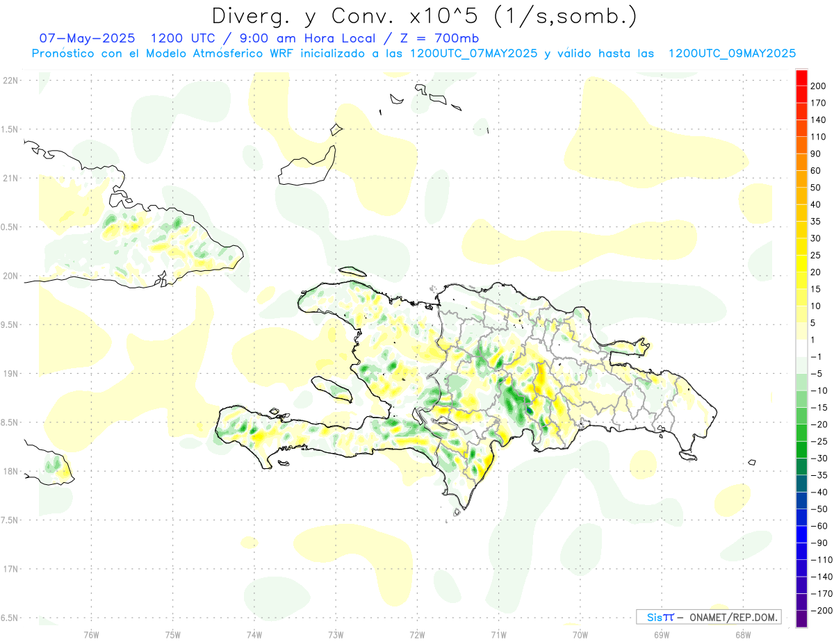Viewport: 834px width, 644px height.
Task: Click the colorbar value '-140'
Action: coord(821,577)
